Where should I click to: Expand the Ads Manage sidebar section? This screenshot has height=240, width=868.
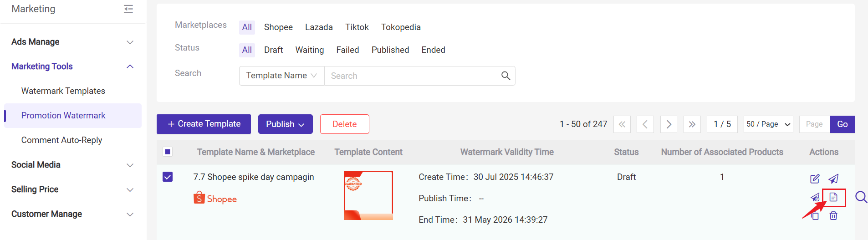pos(73,42)
